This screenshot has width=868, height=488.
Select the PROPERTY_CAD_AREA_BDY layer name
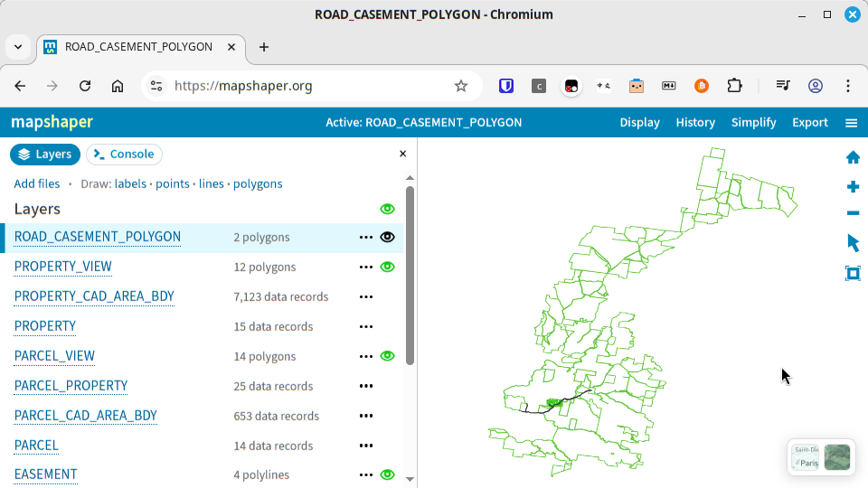94,296
